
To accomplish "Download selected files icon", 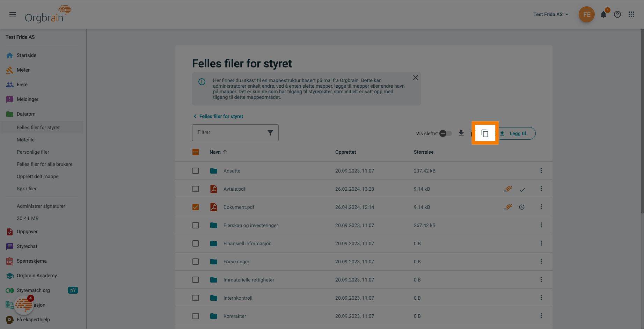I will [461, 133].
